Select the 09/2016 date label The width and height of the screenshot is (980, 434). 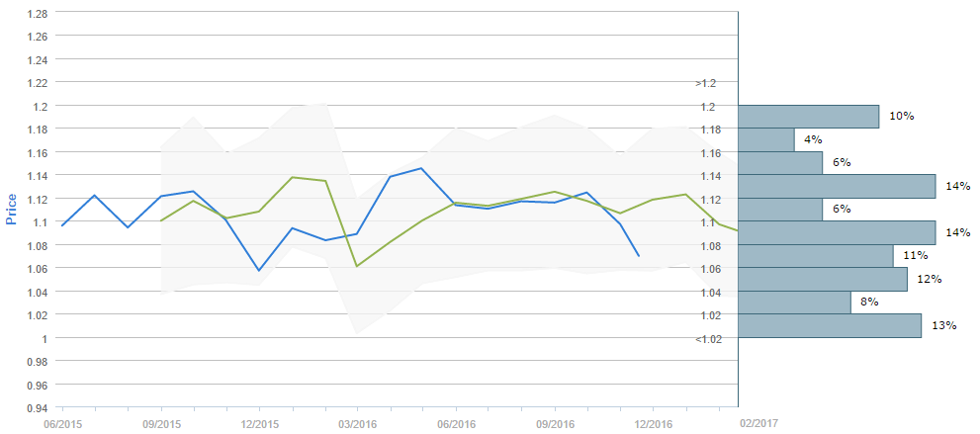(555, 423)
